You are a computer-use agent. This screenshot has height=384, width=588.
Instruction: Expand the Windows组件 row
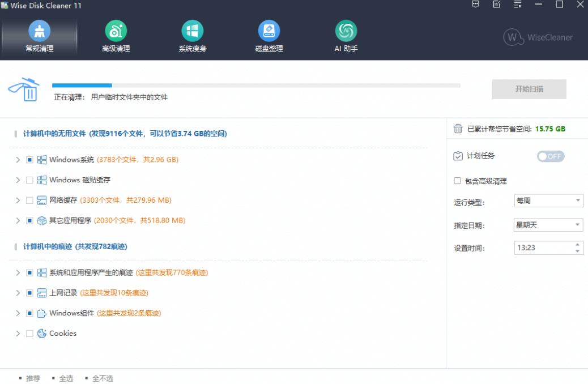[18, 313]
